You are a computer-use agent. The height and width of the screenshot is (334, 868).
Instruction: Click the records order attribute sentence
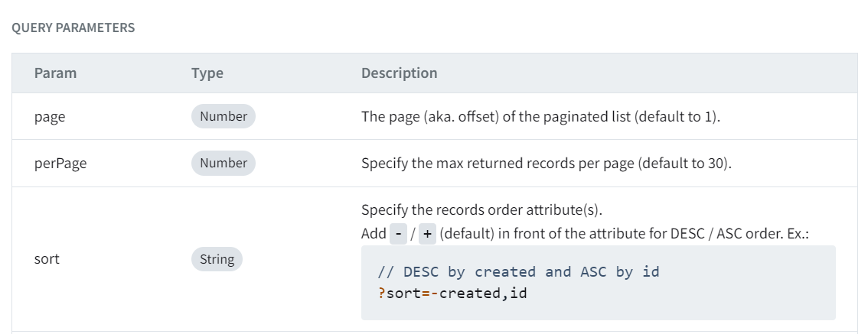[486, 209]
